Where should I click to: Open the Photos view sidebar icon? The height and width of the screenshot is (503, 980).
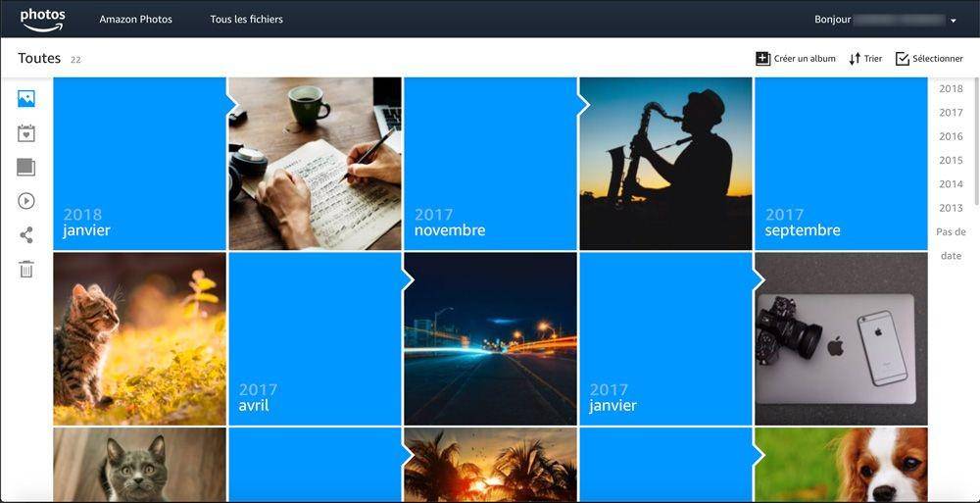[x=26, y=99]
